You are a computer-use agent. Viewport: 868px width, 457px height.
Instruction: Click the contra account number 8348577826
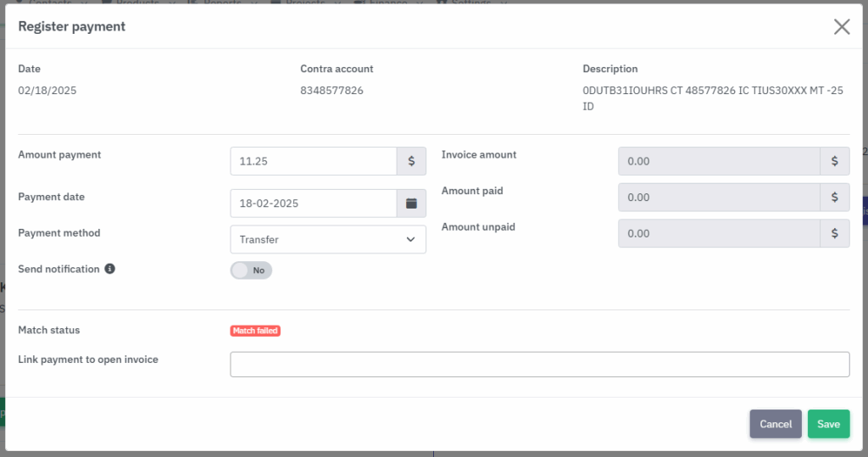[331, 90]
